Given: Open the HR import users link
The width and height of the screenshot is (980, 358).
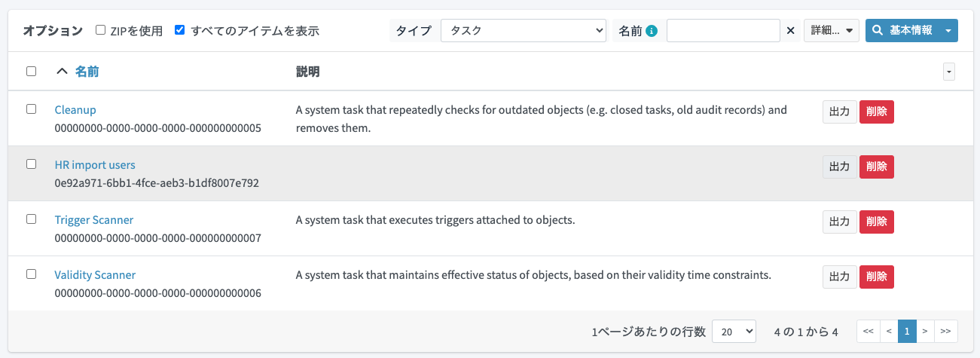Looking at the screenshot, I should click(x=95, y=165).
